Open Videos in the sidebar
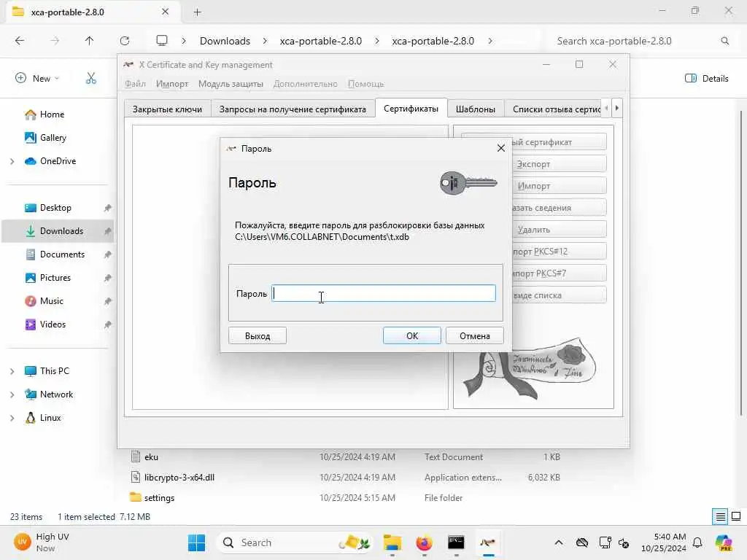The height and width of the screenshot is (560, 747). click(53, 324)
